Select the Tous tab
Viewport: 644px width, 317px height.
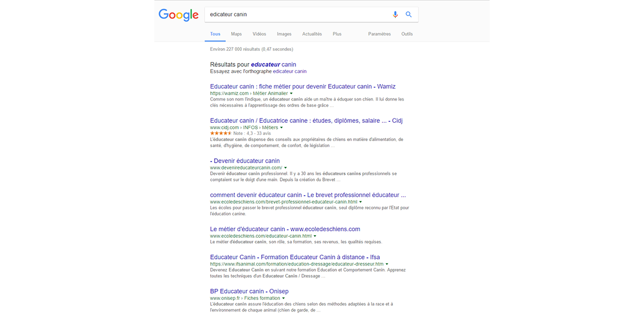215,34
